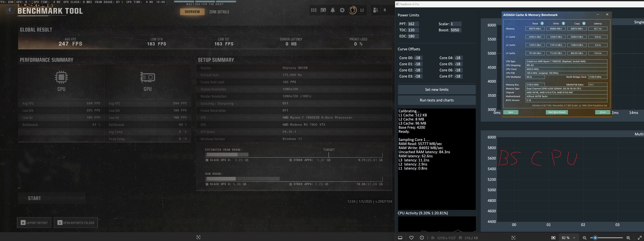644x241 pixels.
Task: Enter fullscreen with the expand arrows icon
Action: coord(639,238)
